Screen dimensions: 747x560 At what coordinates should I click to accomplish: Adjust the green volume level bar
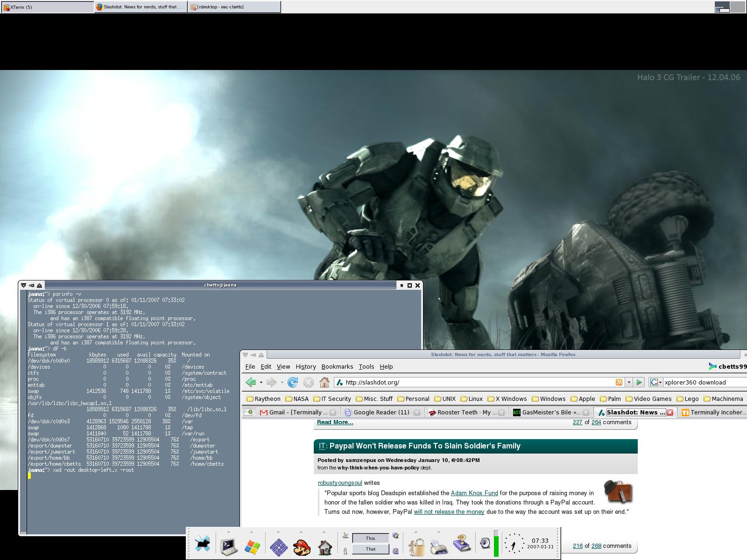(496, 544)
